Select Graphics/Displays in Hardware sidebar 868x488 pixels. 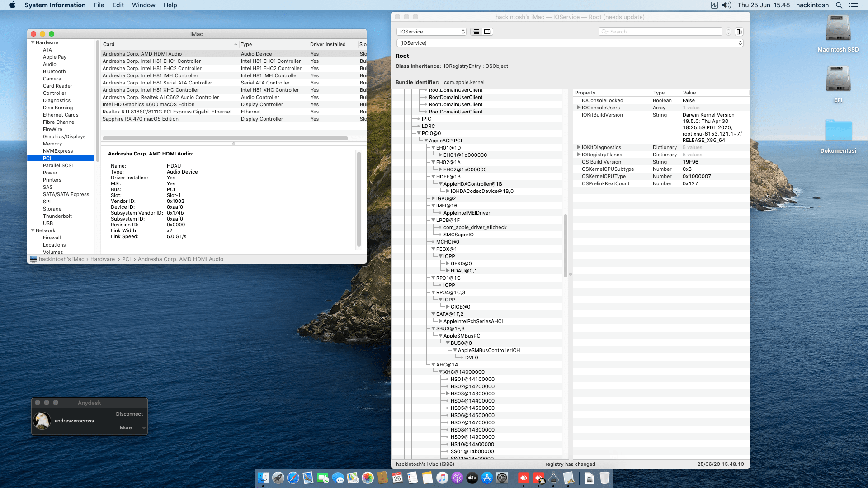tap(64, 136)
